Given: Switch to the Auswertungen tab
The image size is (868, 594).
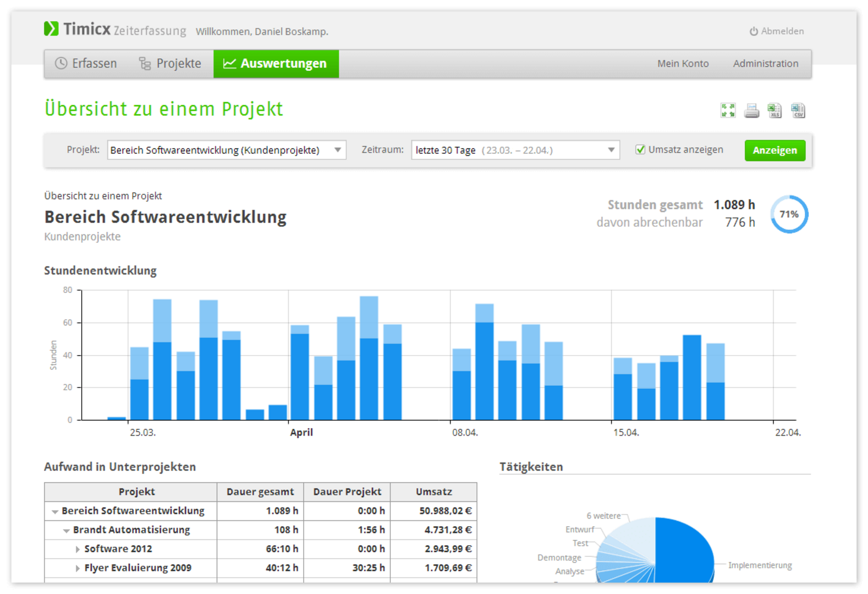Looking at the screenshot, I should coord(275,64).
